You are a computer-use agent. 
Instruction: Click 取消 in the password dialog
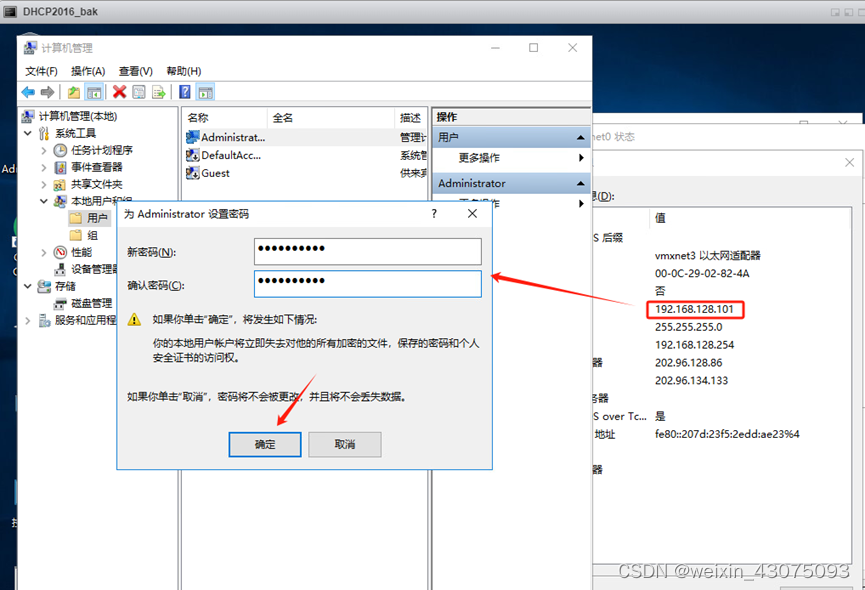345,444
